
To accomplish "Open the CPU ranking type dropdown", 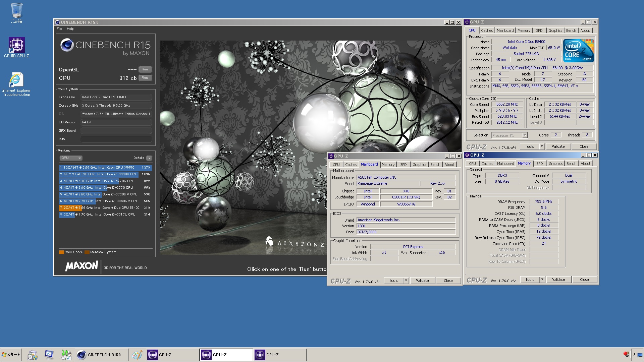I will (x=71, y=158).
